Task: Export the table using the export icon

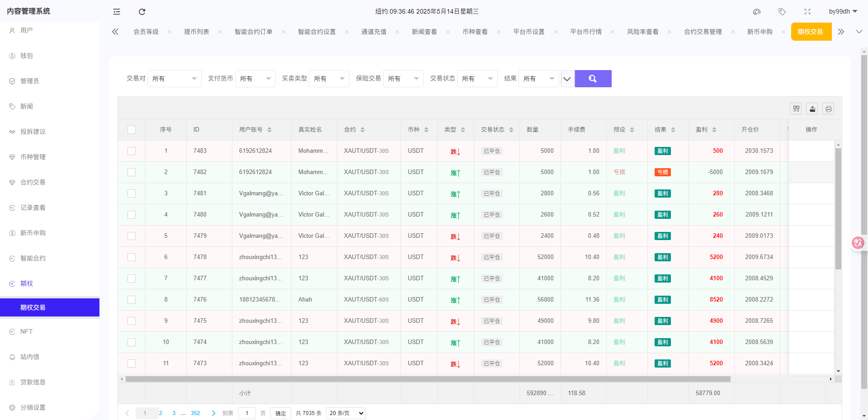Action: click(812, 109)
